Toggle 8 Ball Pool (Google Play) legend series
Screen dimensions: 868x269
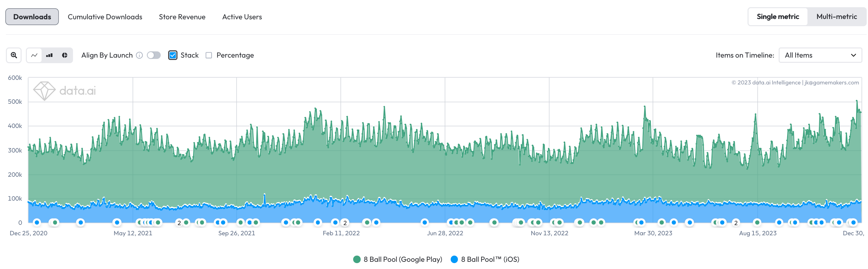point(398,259)
